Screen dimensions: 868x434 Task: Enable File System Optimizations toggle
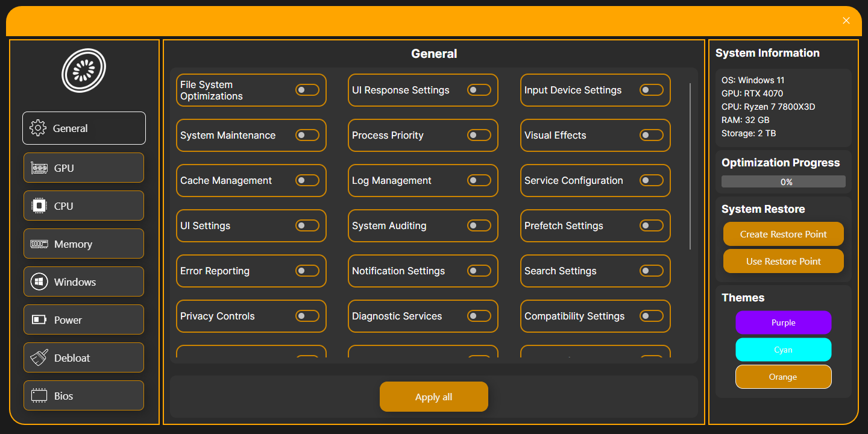(x=307, y=90)
